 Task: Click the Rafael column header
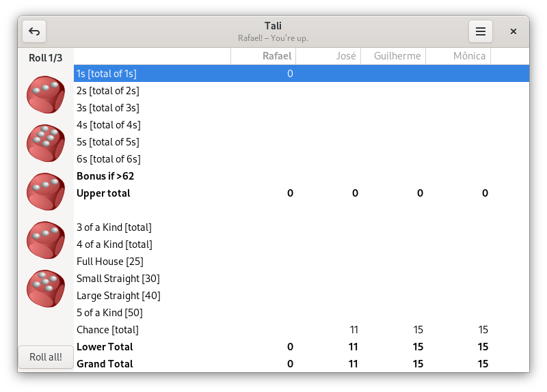click(263, 56)
